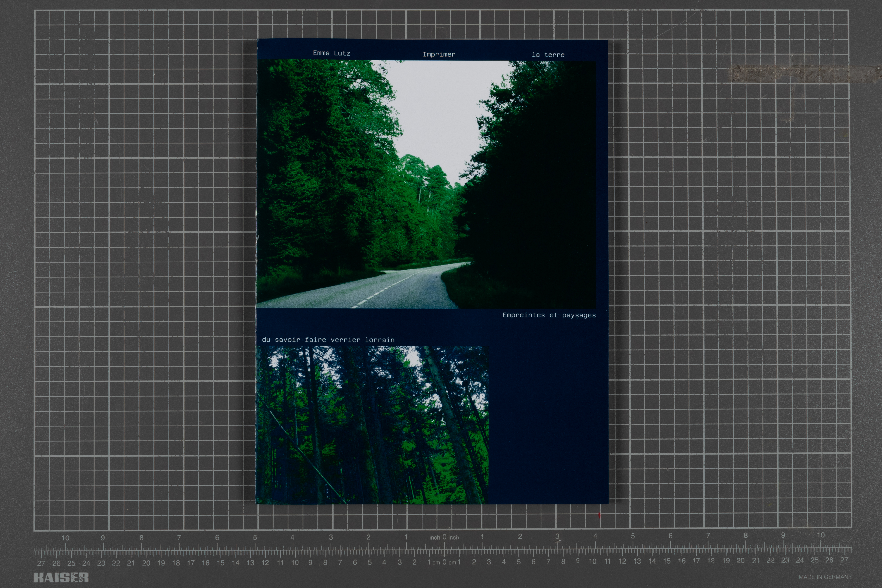Image resolution: width=882 pixels, height=588 pixels.
Task: Click the 'la terre' title text
Action: pos(548,55)
